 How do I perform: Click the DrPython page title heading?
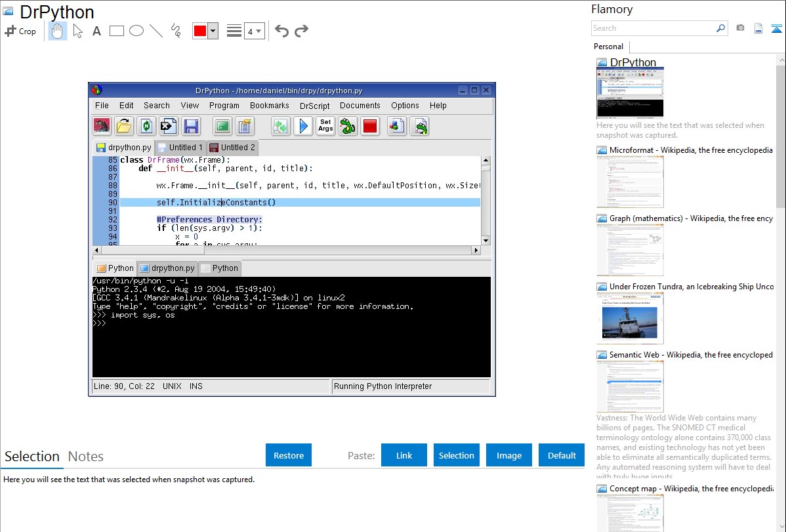(x=56, y=12)
